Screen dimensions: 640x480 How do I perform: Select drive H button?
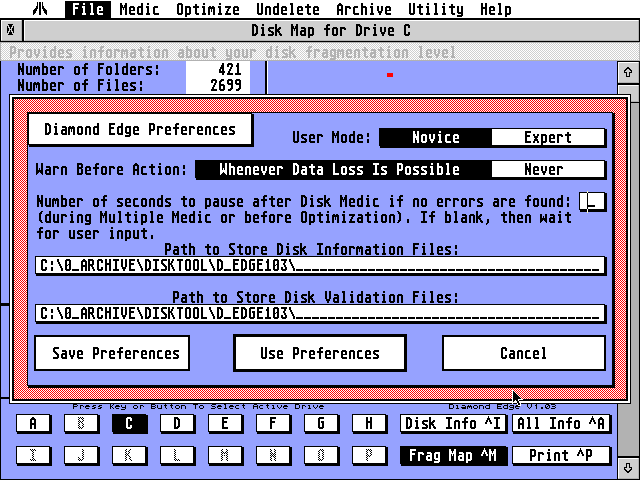(x=369, y=423)
